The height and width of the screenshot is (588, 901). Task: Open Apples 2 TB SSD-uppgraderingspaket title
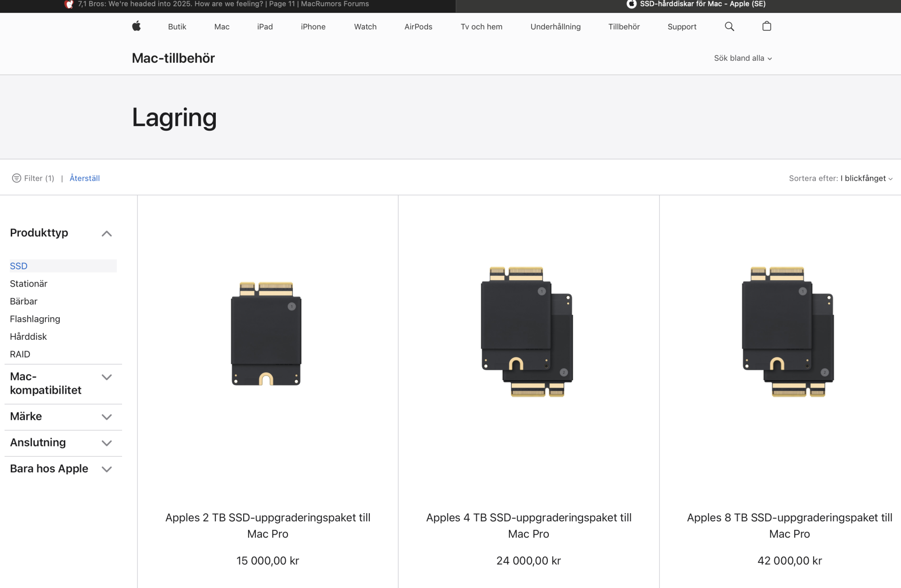[x=268, y=525]
